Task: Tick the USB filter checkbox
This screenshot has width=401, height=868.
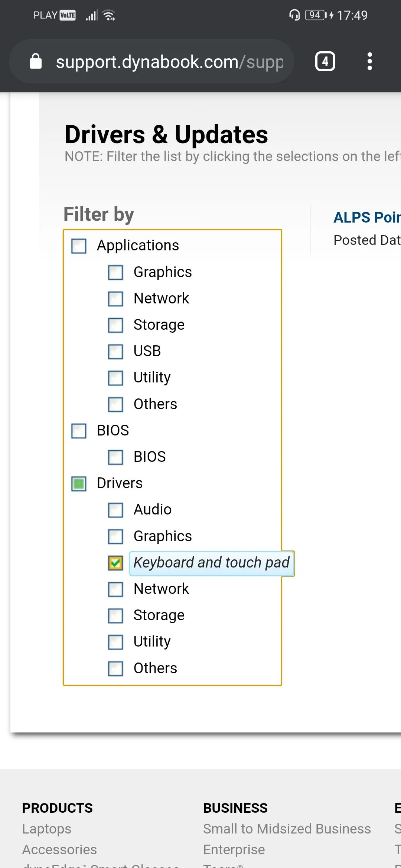Action: point(115,352)
